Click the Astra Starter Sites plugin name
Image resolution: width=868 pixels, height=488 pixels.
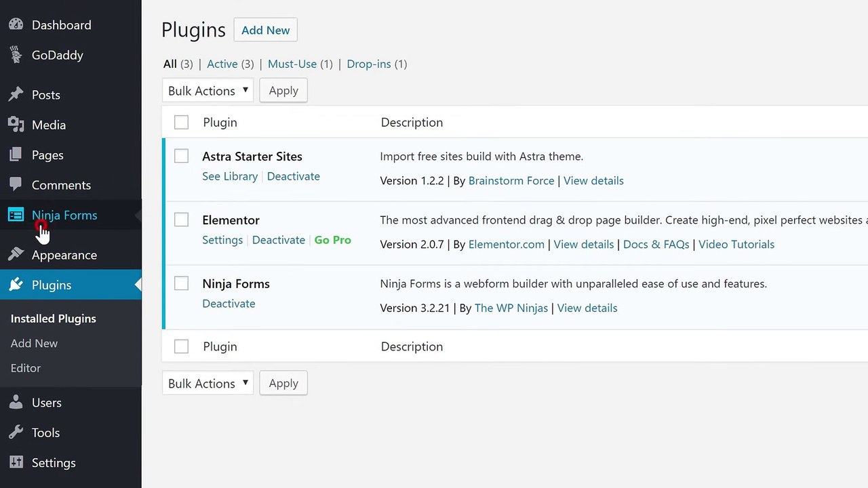tap(252, 156)
